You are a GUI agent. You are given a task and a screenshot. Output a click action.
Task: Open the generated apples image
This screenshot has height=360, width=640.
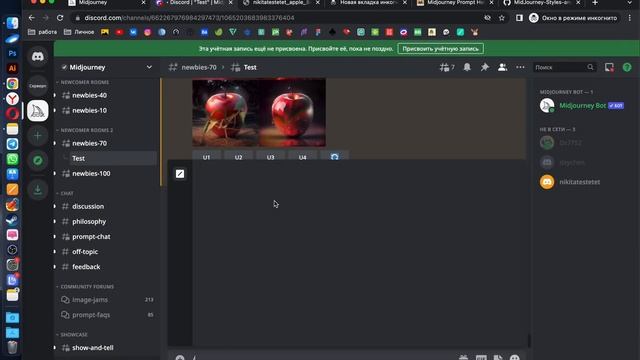coord(259,112)
